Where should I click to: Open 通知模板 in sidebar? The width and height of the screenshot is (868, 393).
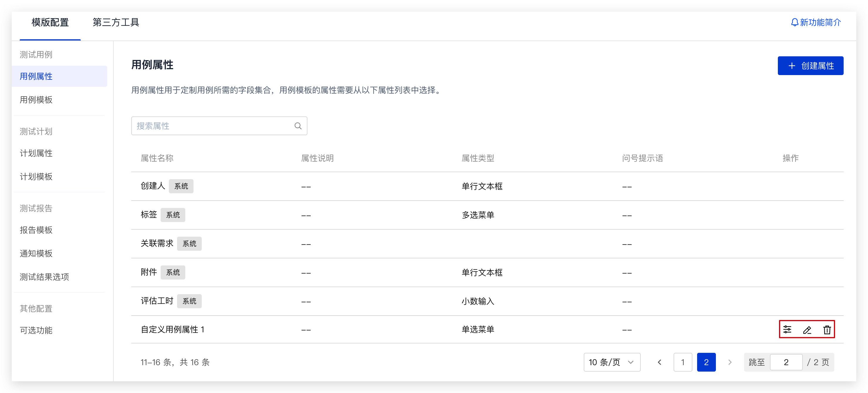point(36,253)
